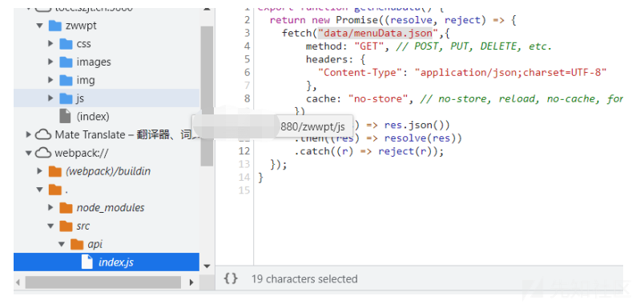Click the horizontal scrollbar right arrow
The image size is (644, 304).
tap(191, 282)
